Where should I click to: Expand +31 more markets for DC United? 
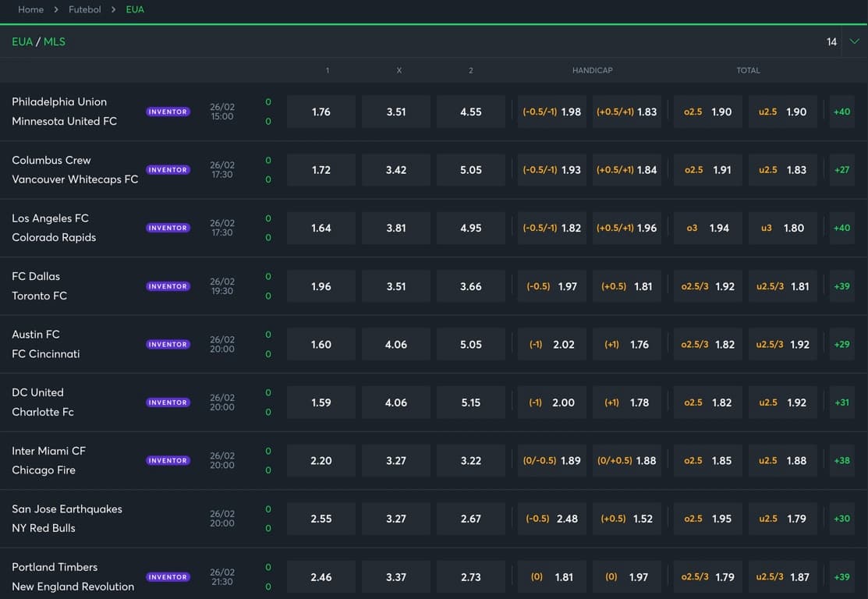(842, 402)
